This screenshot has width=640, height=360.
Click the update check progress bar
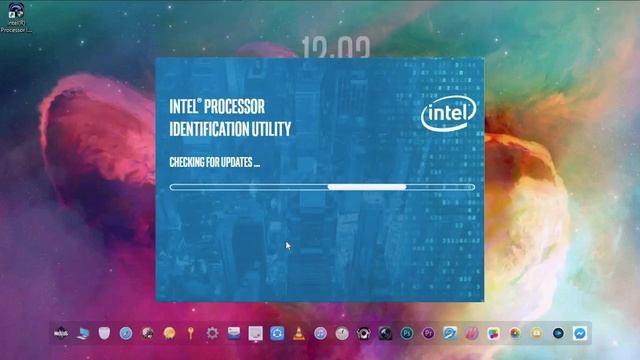coord(322,187)
